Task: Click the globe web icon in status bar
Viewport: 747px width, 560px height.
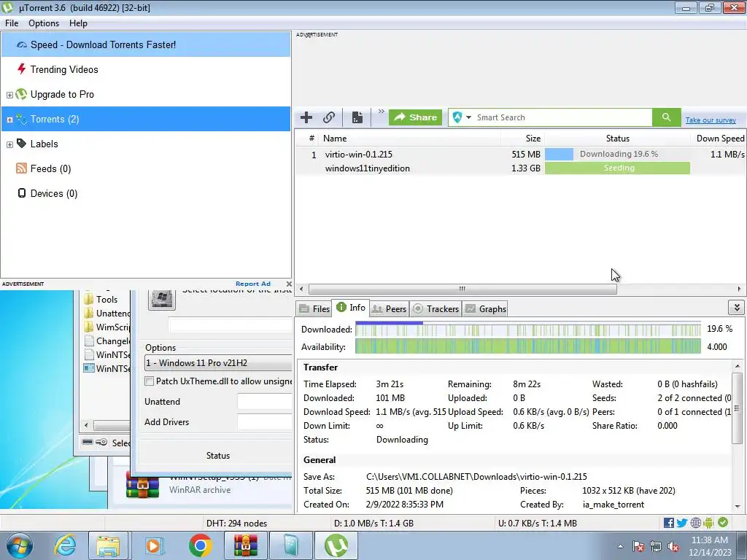Action: 695,524
